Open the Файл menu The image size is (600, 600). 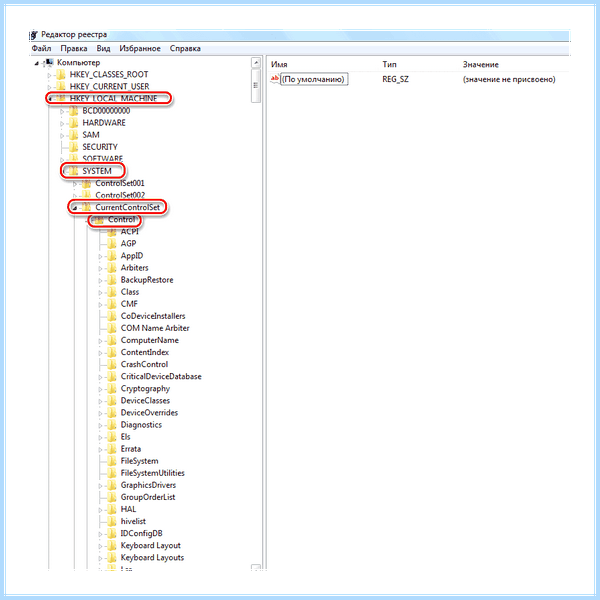pos(41,49)
